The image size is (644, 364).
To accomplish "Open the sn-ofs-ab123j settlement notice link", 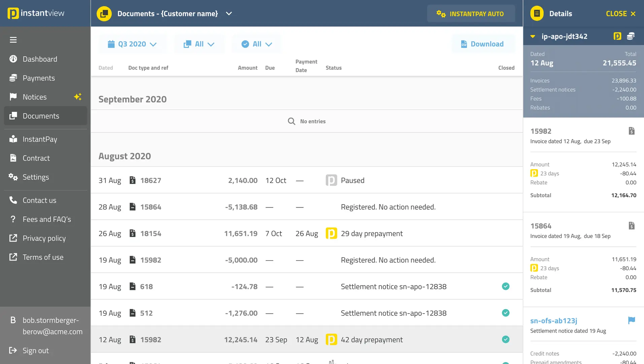I will pos(553,321).
